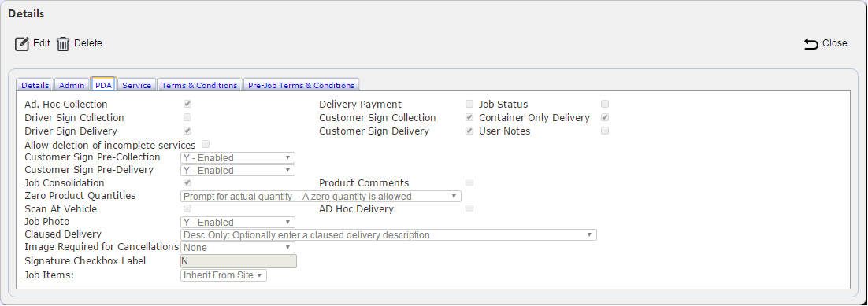Expand the Claused Delivery dropdown
868x306 pixels.
click(388, 235)
